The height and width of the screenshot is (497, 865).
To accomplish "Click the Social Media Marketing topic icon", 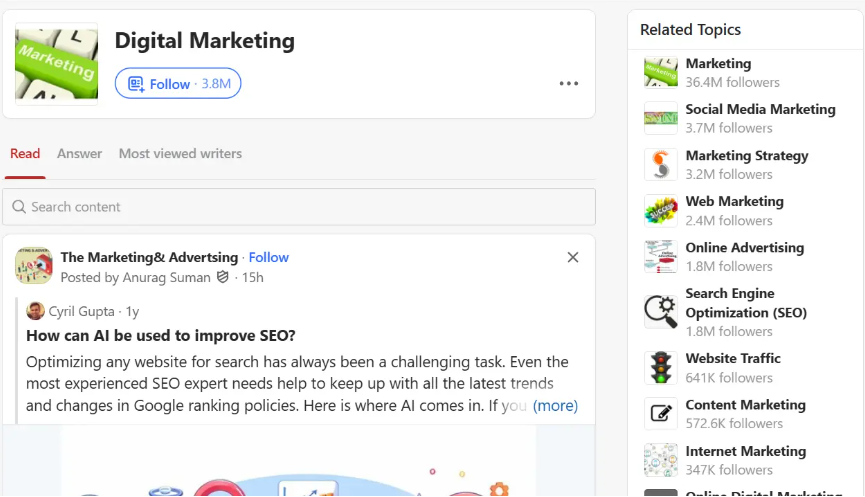I will 661,119.
